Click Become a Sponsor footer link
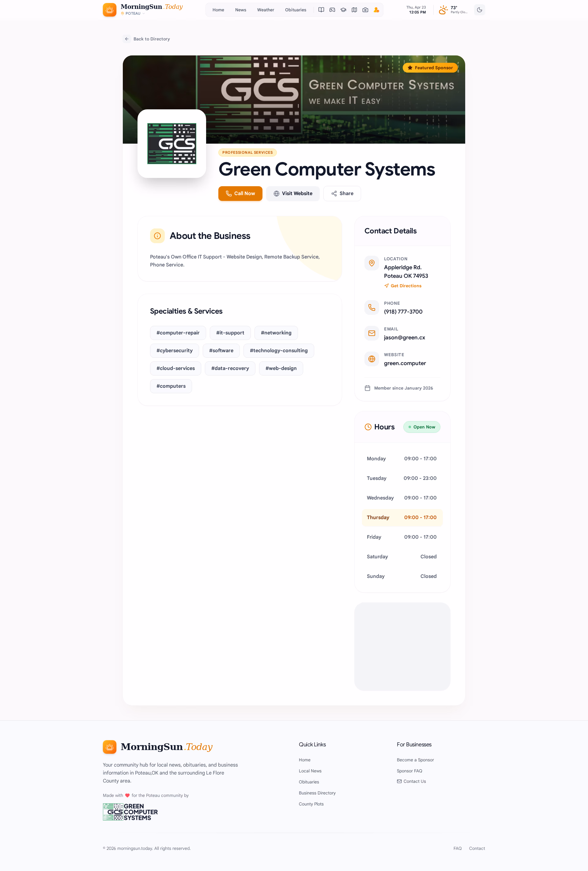 tap(415, 760)
